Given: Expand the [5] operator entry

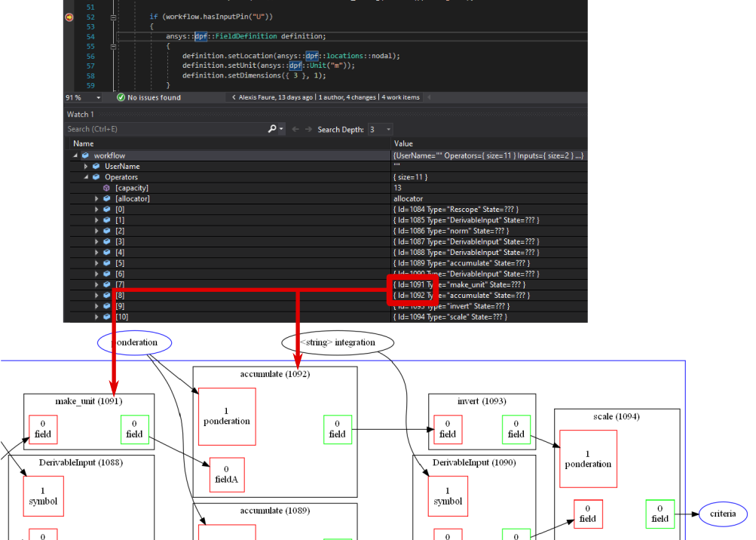Looking at the screenshot, I should [96, 263].
